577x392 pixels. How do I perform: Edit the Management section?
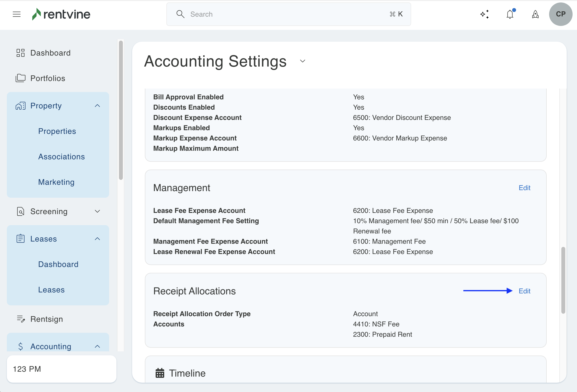pos(524,188)
